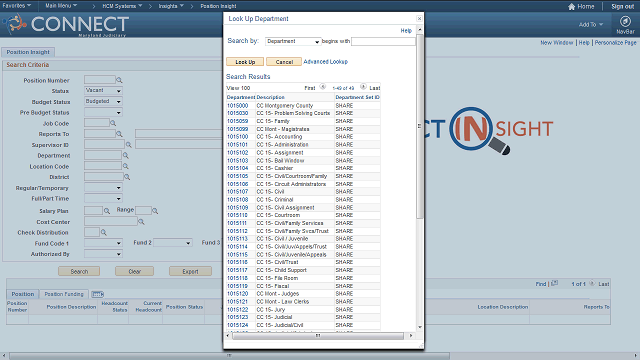Click Cancel in lookup dialog
Viewport: 640px width, 360px height.
click(284, 62)
